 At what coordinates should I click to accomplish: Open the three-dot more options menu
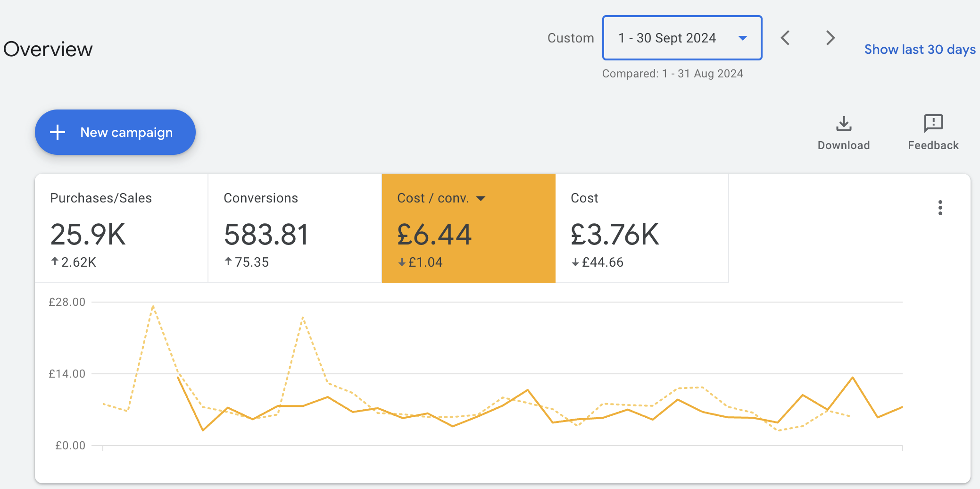pos(940,208)
